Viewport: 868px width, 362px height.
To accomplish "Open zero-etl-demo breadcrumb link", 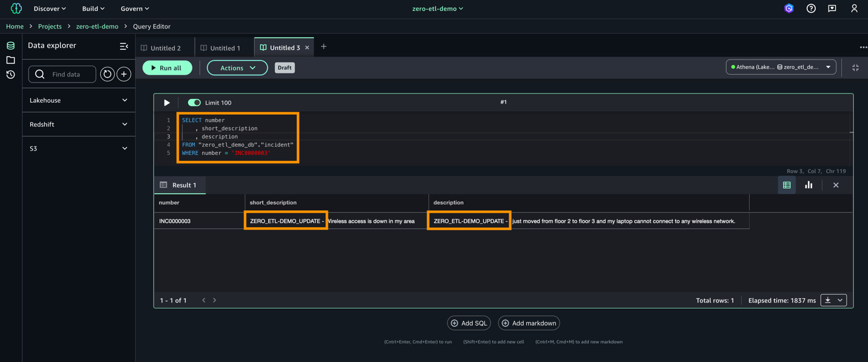I will click(x=97, y=27).
